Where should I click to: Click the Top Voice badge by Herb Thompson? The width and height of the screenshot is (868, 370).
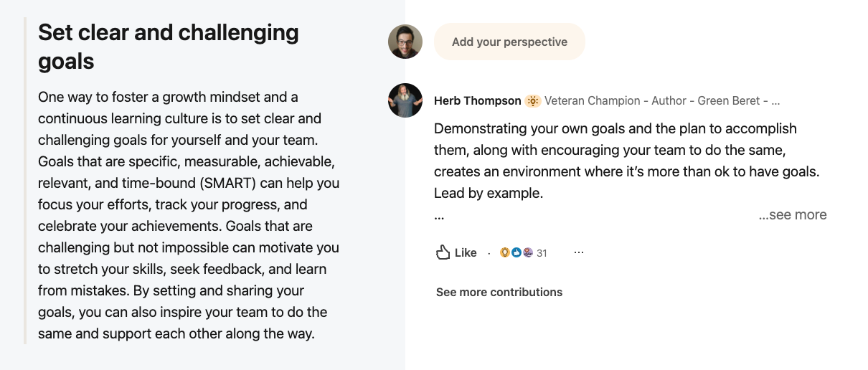click(533, 101)
